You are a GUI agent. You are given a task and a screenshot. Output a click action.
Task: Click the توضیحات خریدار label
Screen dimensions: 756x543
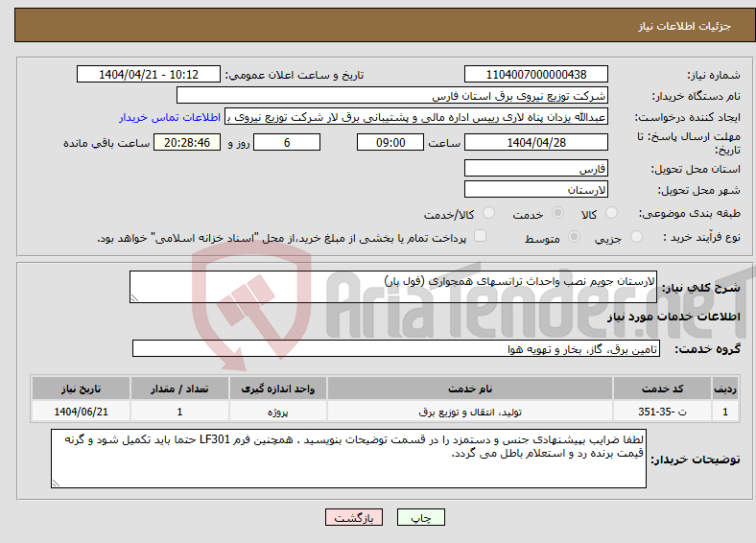point(696,460)
